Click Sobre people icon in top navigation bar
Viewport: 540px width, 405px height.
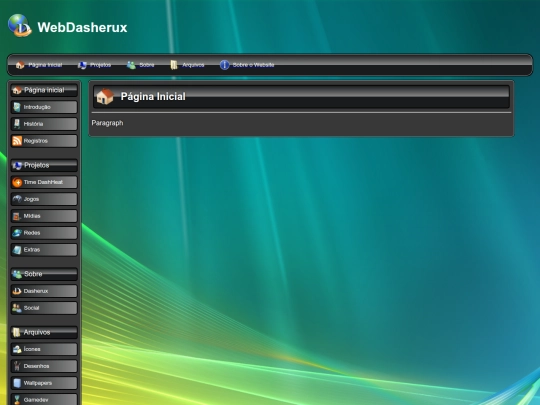click(131, 65)
